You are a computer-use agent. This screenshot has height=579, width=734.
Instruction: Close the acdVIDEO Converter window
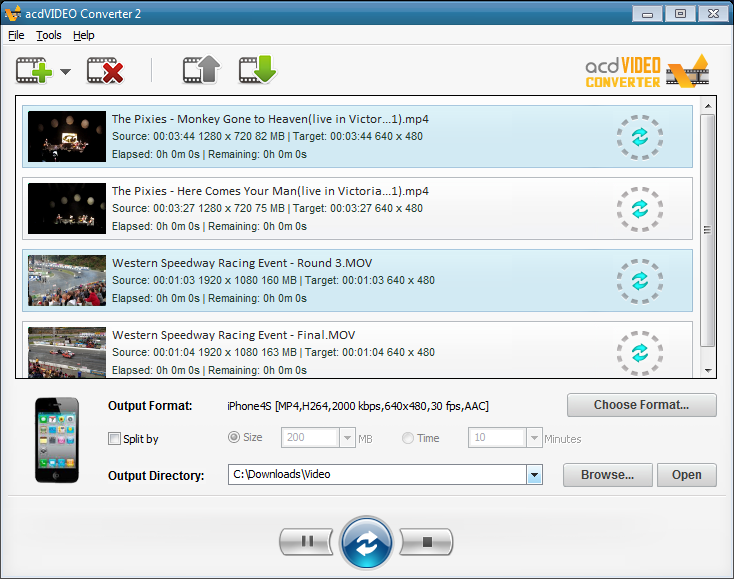pos(713,14)
